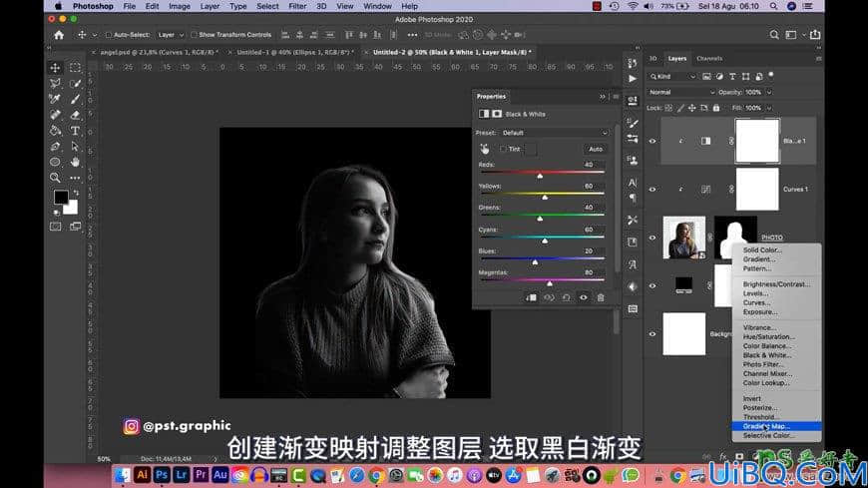Open the Fill dropdown arrow
The height and width of the screenshot is (488, 868).
click(769, 108)
